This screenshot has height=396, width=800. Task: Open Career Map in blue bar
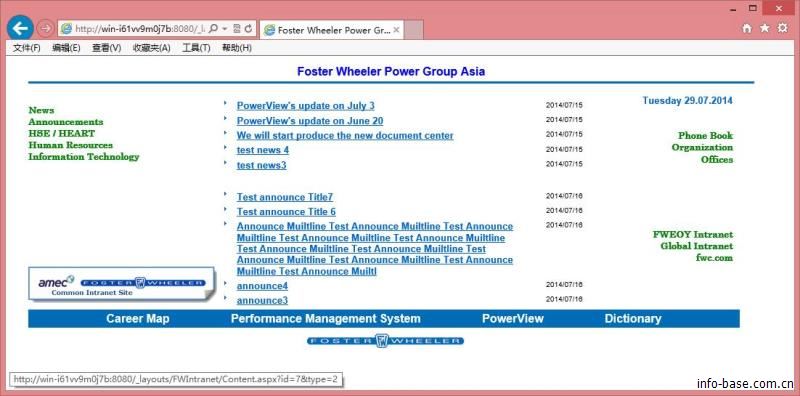[x=138, y=319]
